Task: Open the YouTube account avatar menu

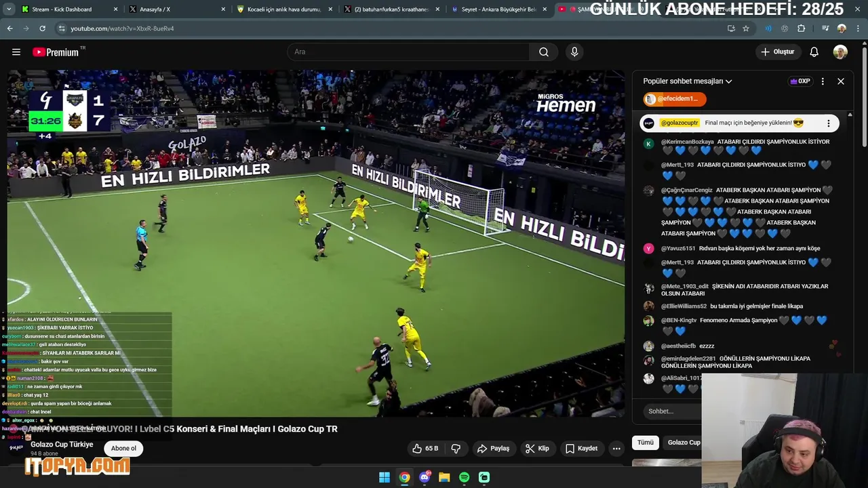Action: (840, 52)
